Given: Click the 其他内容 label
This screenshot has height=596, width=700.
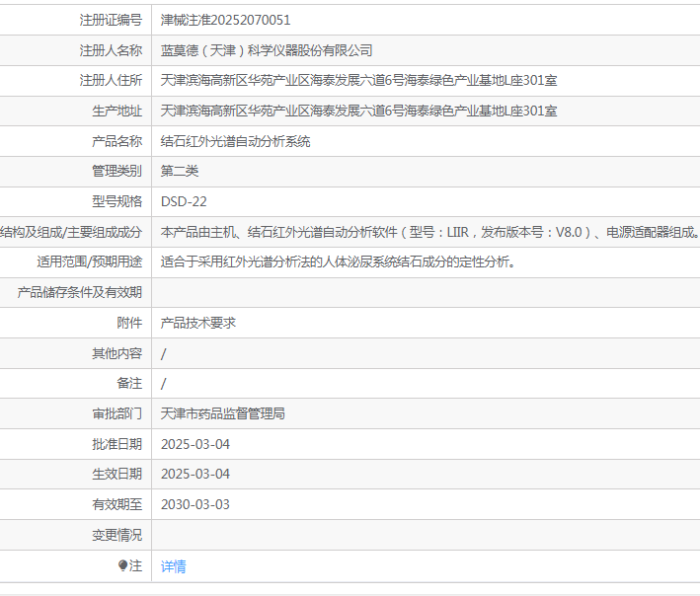Looking at the screenshot, I should 117,354.
